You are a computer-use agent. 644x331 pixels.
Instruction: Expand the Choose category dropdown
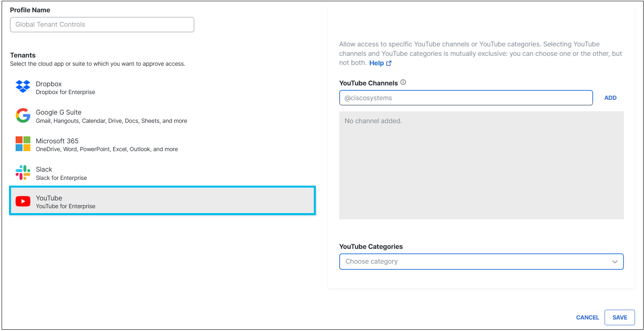(x=481, y=262)
